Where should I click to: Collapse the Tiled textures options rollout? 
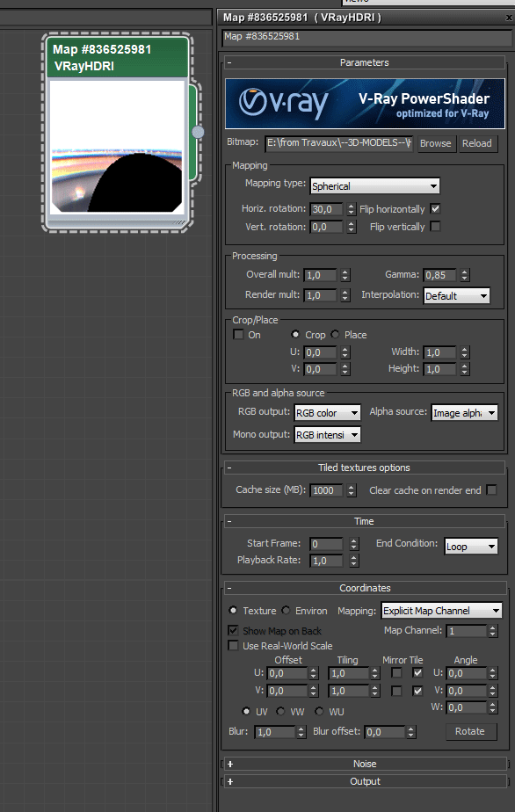[229, 468]
